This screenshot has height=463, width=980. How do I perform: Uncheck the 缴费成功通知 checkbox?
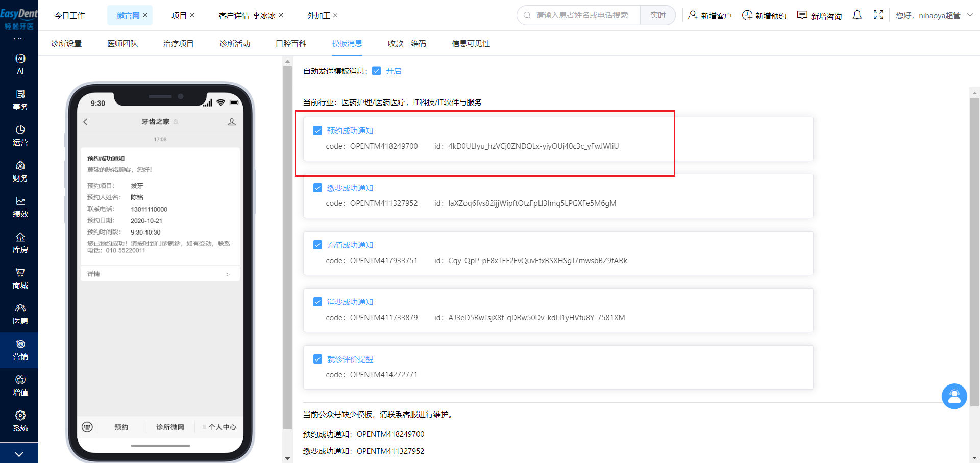coord(317,188)
